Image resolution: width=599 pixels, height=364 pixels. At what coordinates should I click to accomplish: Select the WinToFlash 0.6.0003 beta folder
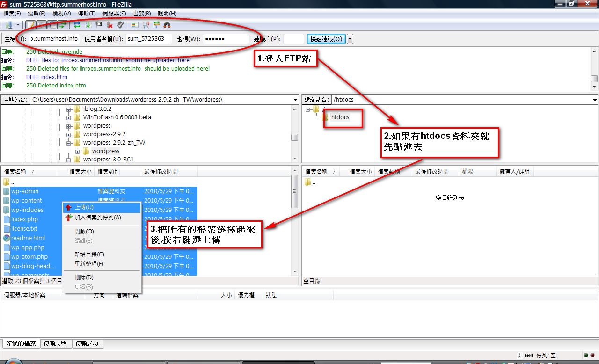pyautogui.click(x=117, y=117)
